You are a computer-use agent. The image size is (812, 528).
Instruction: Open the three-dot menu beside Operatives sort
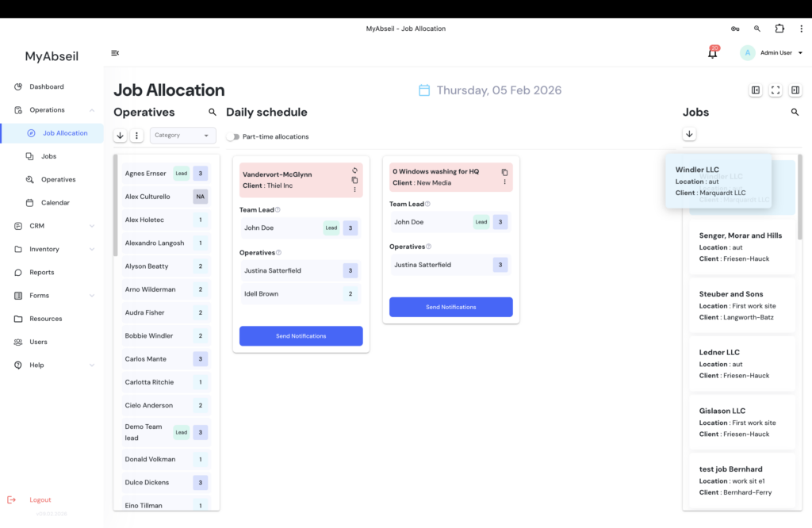point(136,136)
